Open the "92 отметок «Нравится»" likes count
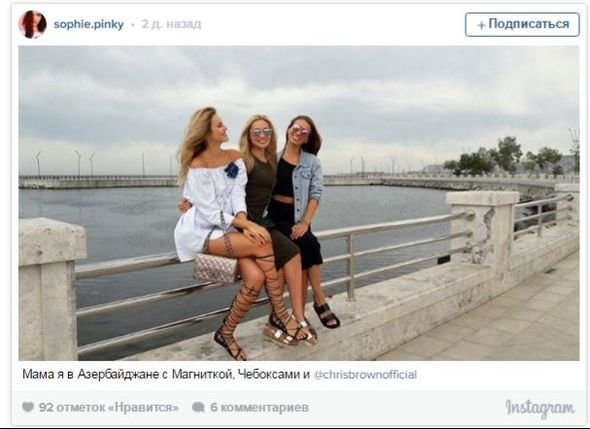The image size is (590, 429). click(109, 407)
